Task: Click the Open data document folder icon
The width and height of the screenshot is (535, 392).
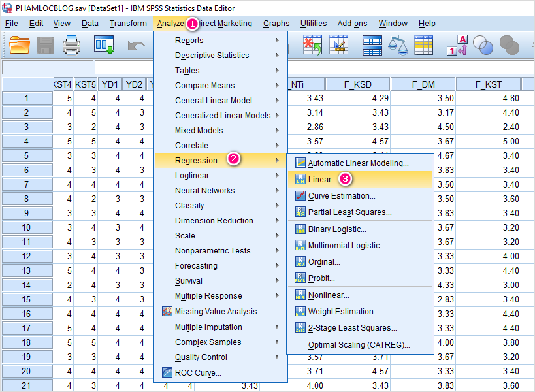Action: tap(20, 45)
